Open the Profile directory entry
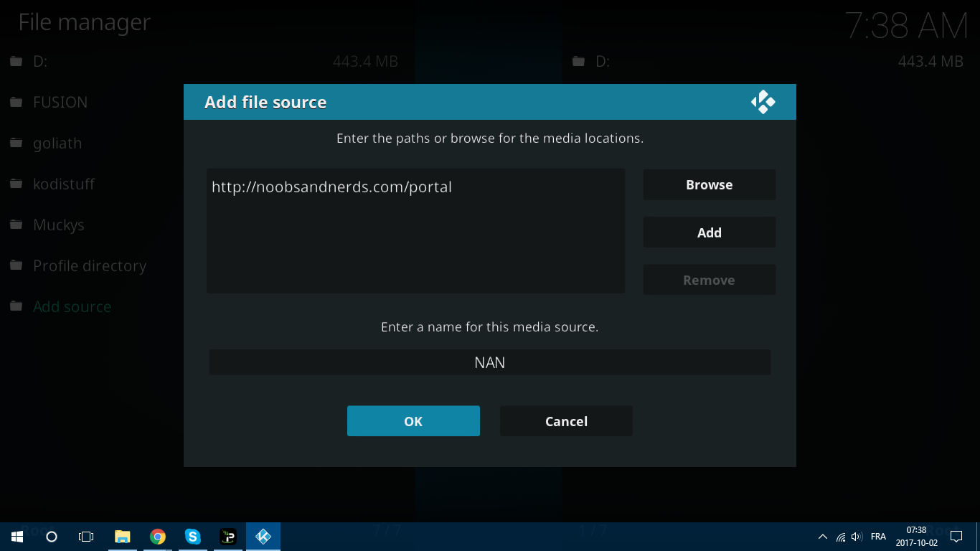The height and width of the screenshot is (551, 980). click(x=89, y=266)
